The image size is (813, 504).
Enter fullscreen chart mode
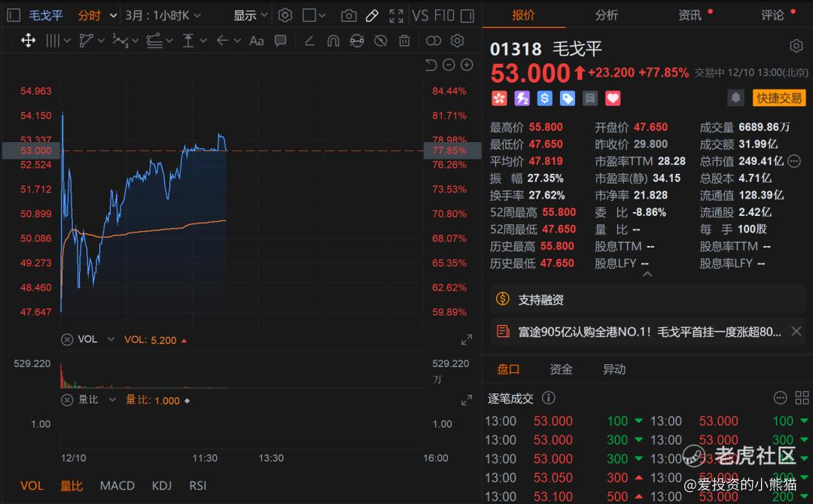click(396, 16)
